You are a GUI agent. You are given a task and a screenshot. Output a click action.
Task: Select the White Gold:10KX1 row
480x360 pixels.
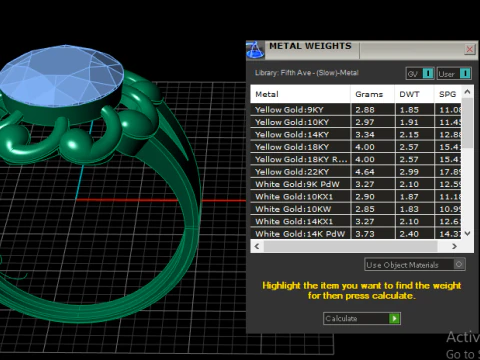click(x=356, y=197)
